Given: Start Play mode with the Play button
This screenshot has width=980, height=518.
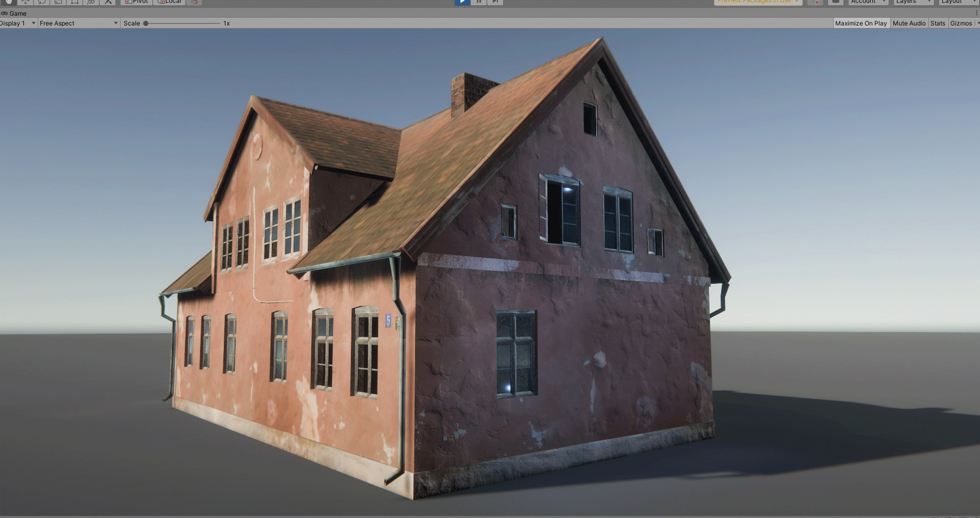Looking at the screenshot, I should coord(462,2).
